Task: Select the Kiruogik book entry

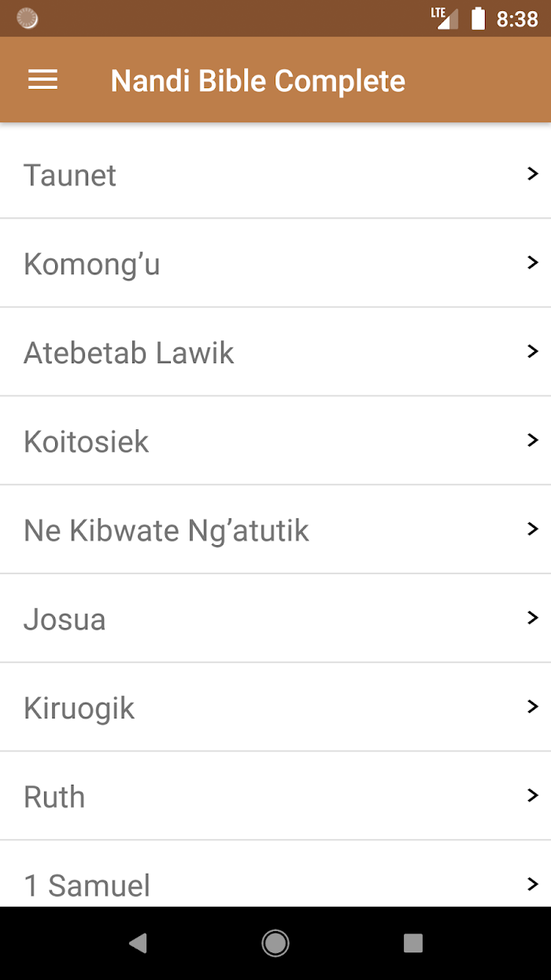Action: tap(275, 707)
